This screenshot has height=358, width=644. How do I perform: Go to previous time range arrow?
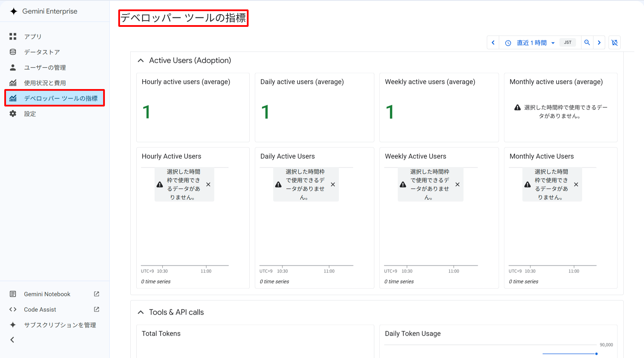coord(493,43)
